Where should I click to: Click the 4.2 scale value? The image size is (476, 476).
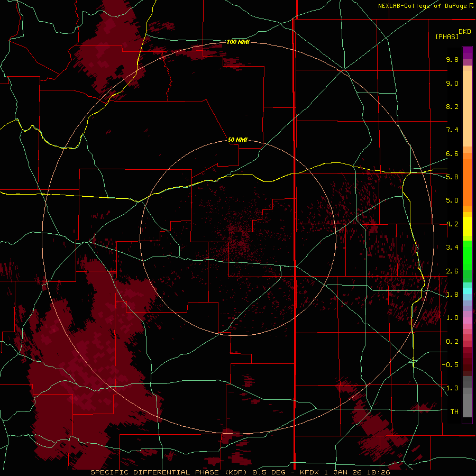[x=452, y=224]
